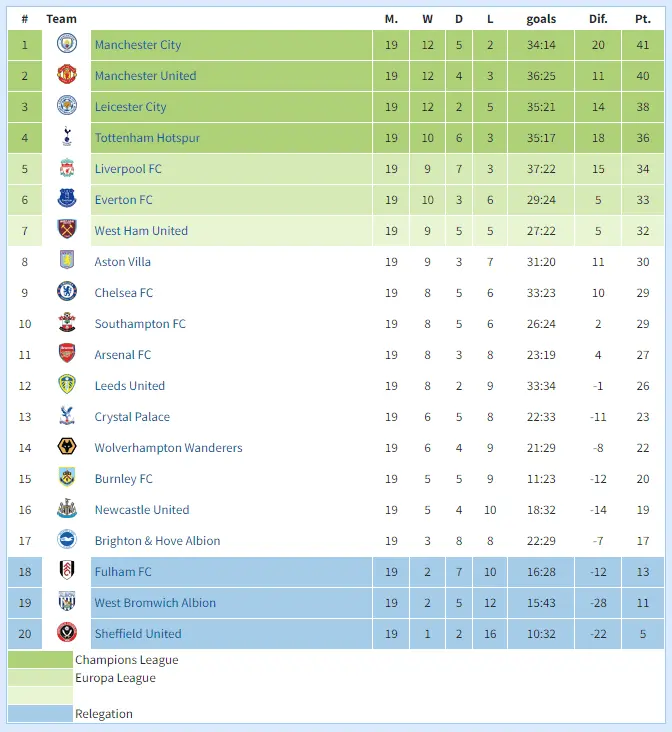The image size is (672, 732).
Task: Click the Manchester United club crest
Action: (67, 76)
